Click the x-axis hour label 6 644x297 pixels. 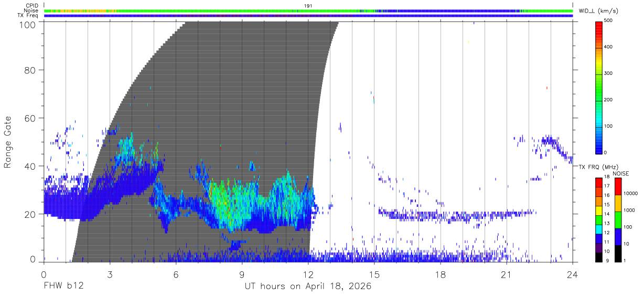pos(176,274)
